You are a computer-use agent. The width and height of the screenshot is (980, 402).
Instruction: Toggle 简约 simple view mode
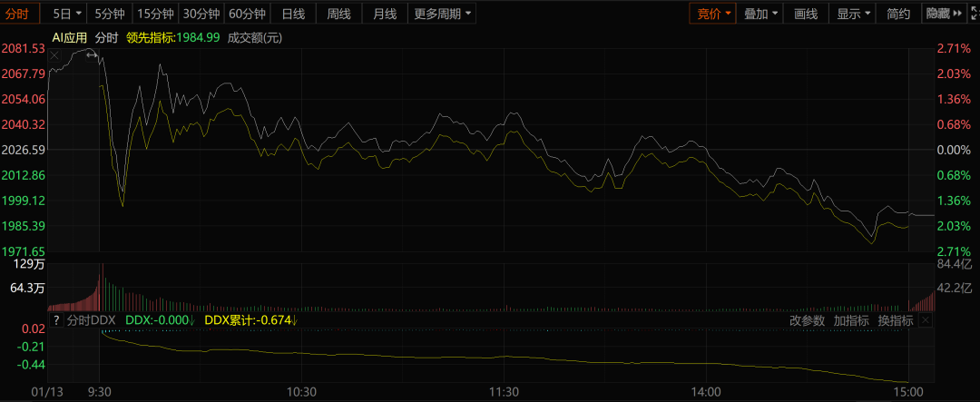[897, 14]
